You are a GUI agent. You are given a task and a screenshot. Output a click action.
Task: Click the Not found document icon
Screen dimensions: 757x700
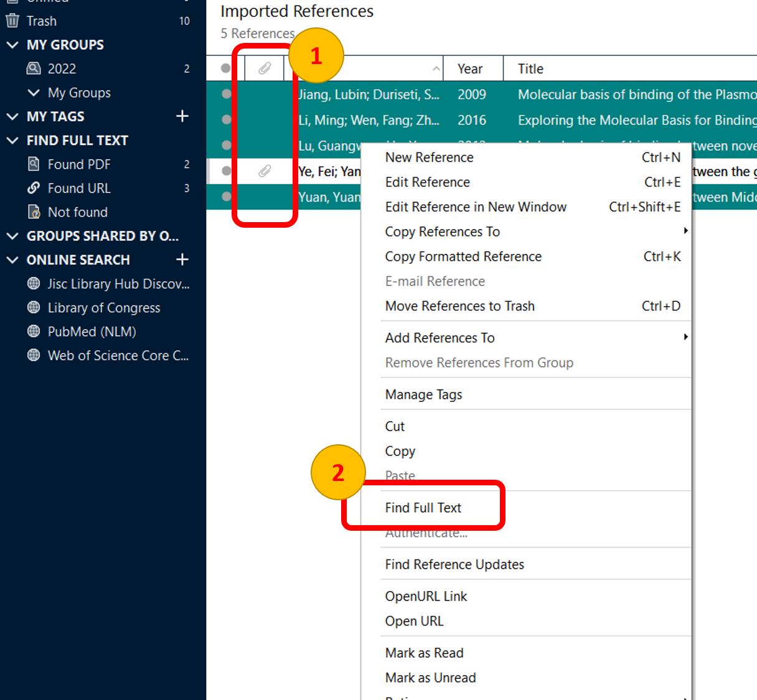34,212
